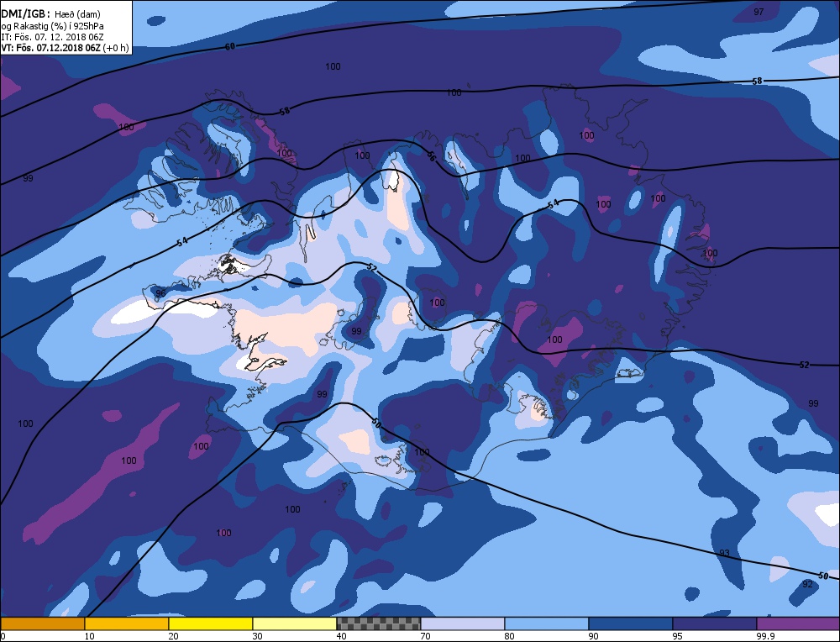Image resolution: width=840 pixels, height=642 pixels.
Task: Click the "30" legend tick label
Action: coord(258,636)
